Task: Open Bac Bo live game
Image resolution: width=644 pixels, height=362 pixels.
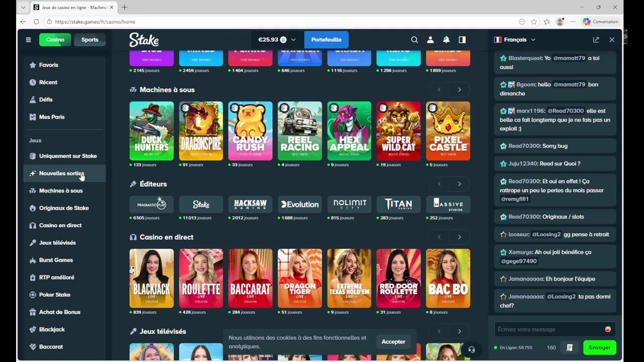Action: pos(448,279)
